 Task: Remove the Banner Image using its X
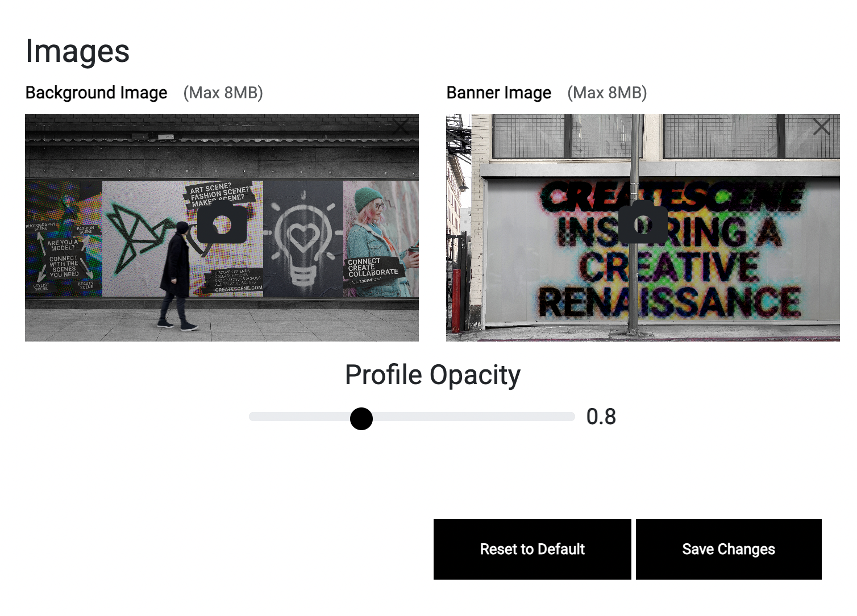point(821,126)
